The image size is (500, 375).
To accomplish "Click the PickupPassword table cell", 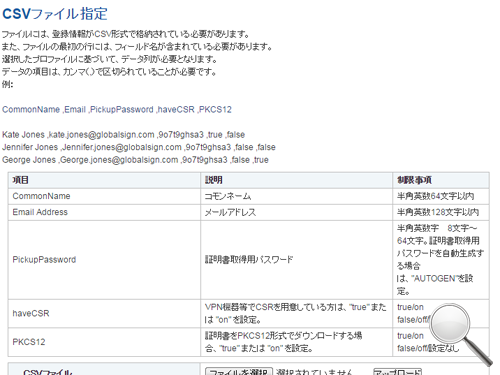I will click(104, 260).
